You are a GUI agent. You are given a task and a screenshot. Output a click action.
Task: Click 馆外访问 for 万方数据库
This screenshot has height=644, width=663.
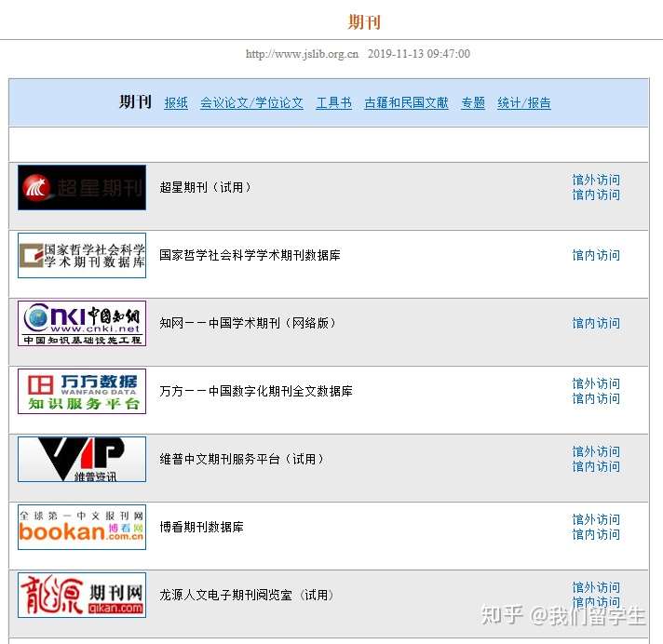click(596, 383)
